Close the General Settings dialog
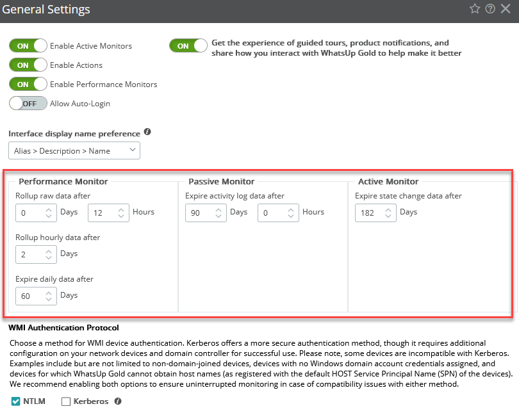Viewport: 519px width, 420px height. tap(506, 8)
